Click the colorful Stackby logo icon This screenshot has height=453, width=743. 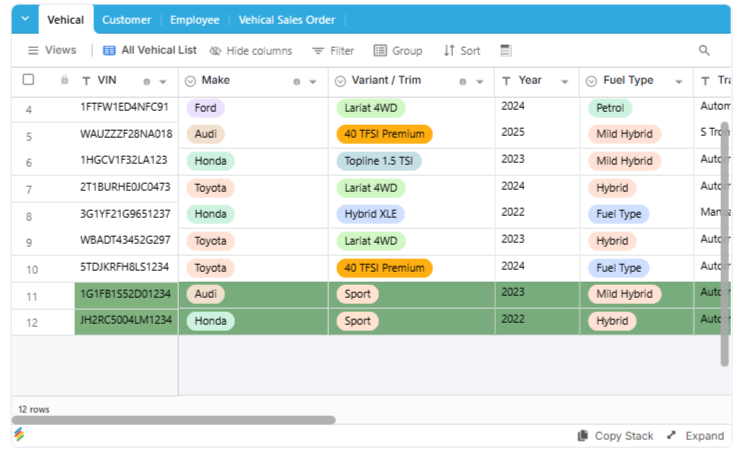pos(19,434)
